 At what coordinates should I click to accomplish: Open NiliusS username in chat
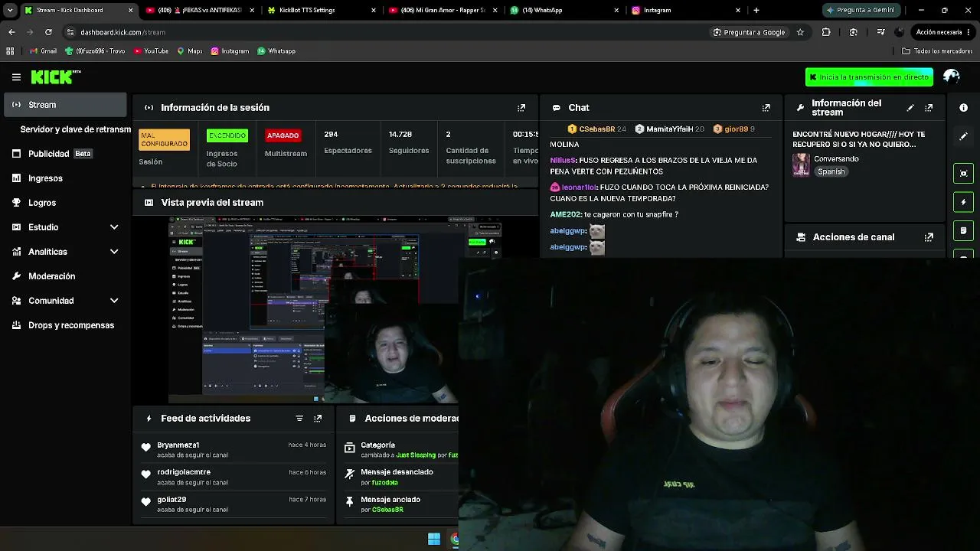(x=563, y=161)
